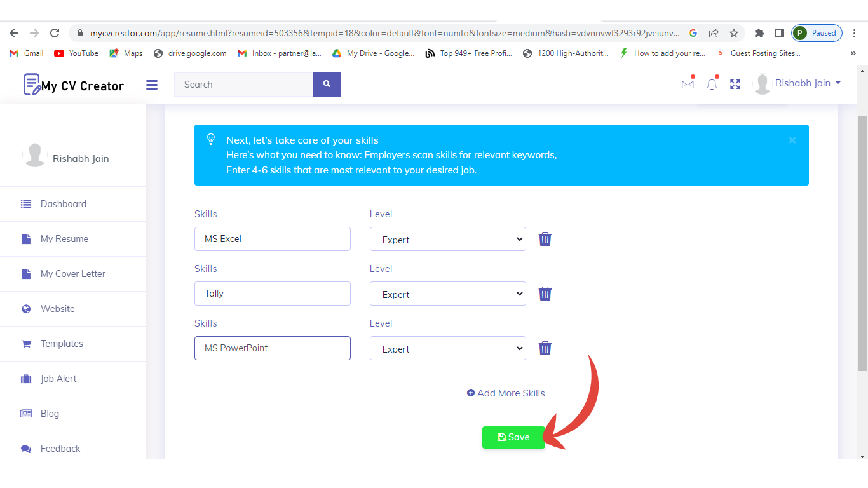Image resolution: width=868 pixels, height=488 pixels.
Task: Open My Cover Letter sidebar item
Action: [x=73, y=274]
